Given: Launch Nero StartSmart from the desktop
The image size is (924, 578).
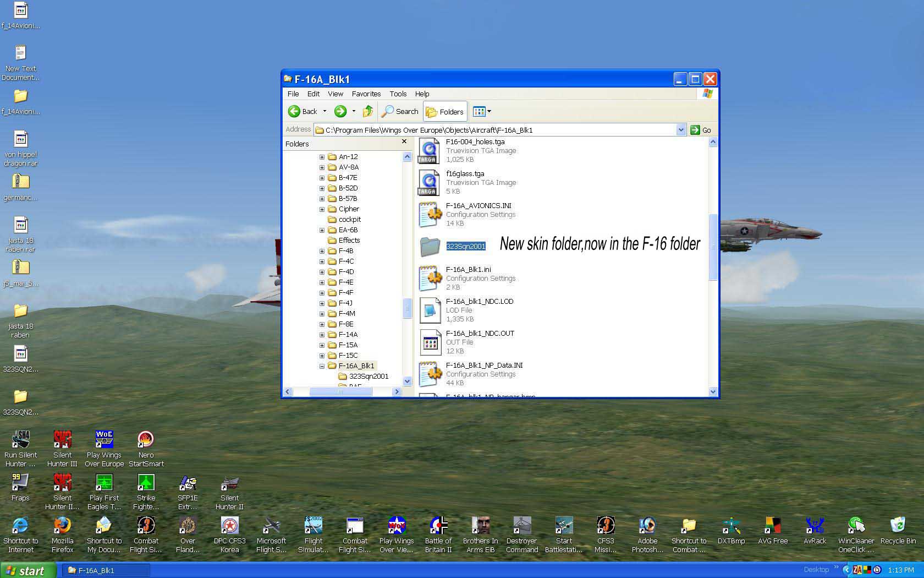Looking at the screenshot, I should click(146, 449).
